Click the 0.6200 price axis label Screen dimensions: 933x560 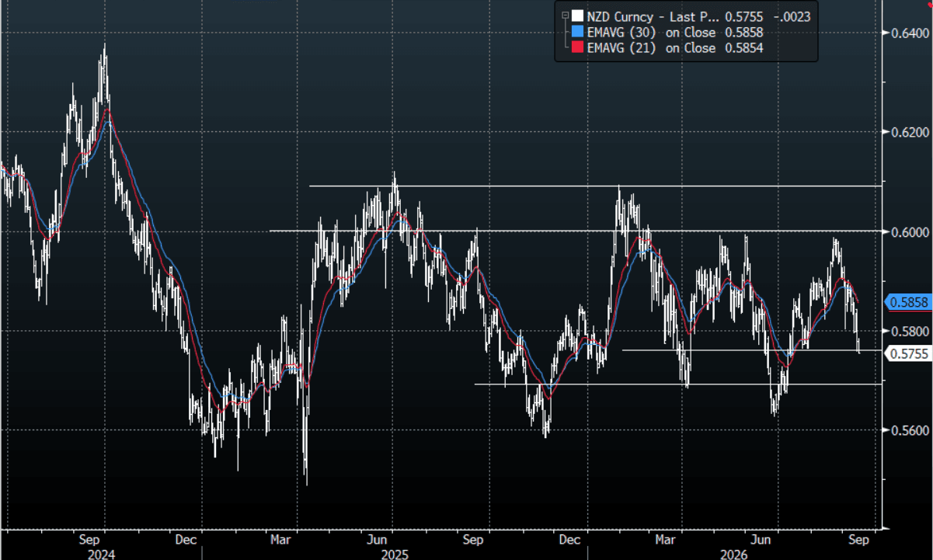[909, 132]
